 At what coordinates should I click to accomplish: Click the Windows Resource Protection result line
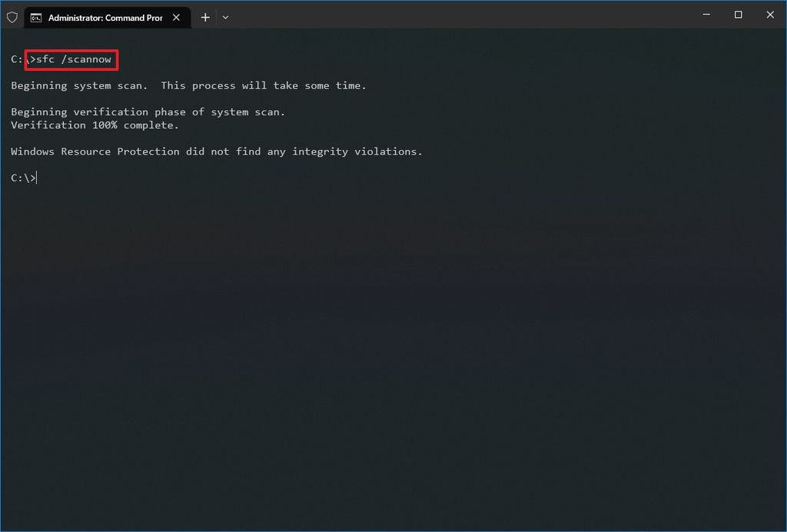point(215,151)
